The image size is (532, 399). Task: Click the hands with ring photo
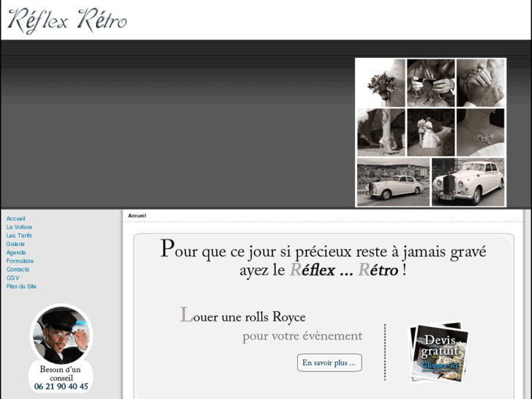tap(481, 83)
